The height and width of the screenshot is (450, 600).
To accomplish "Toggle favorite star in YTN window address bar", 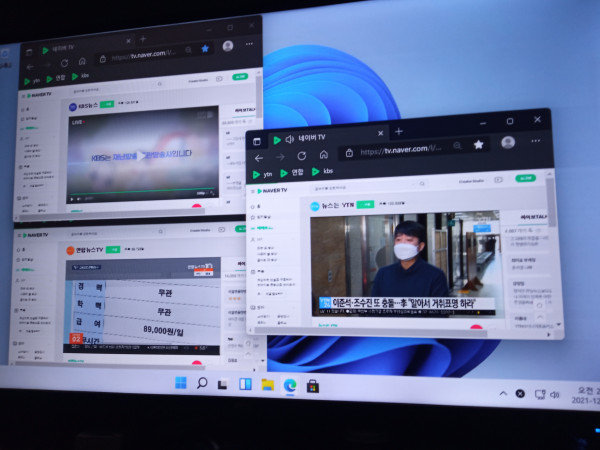I will 479,144.
